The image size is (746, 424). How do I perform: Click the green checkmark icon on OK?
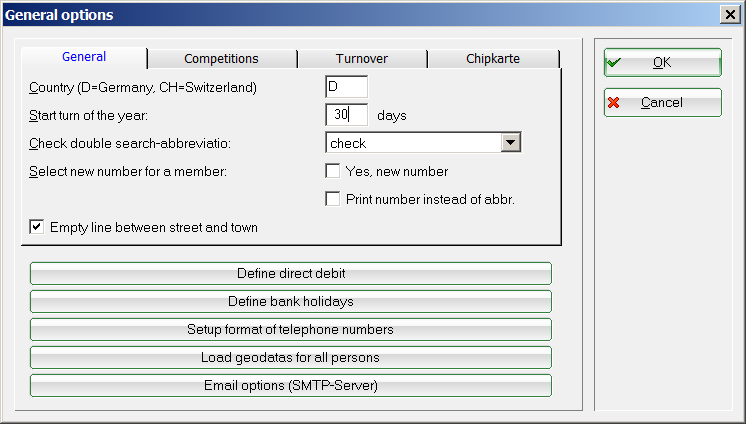click(x=614, y=62)
